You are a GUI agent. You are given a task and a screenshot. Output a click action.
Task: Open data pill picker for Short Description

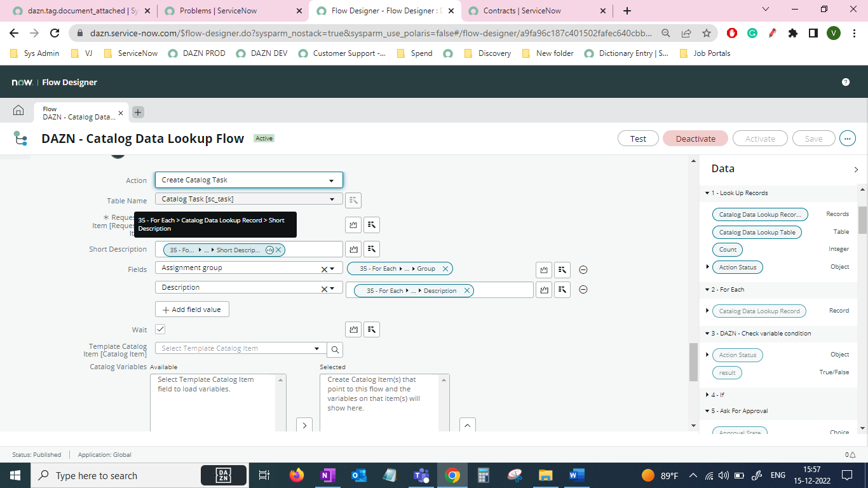tap(372, 249)
